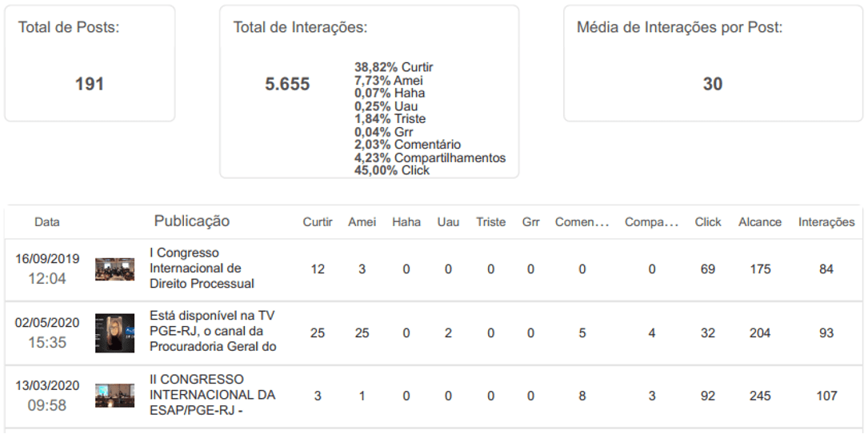Sort by Amei column header
This screenshot has width=868, height=434.
362,222
